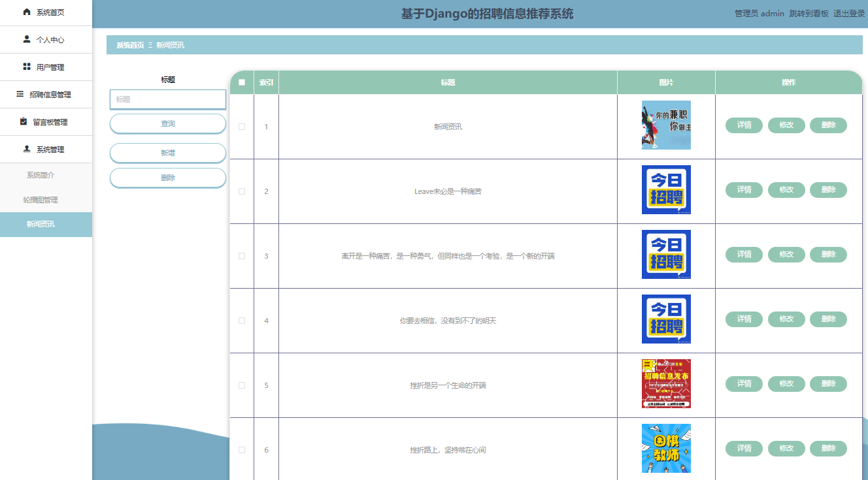The width and height of the screenshot is (868, 480).
Task: Click 删除 for row 6 挫折路上
Action: pyautogui.click(x=828, y=449)
